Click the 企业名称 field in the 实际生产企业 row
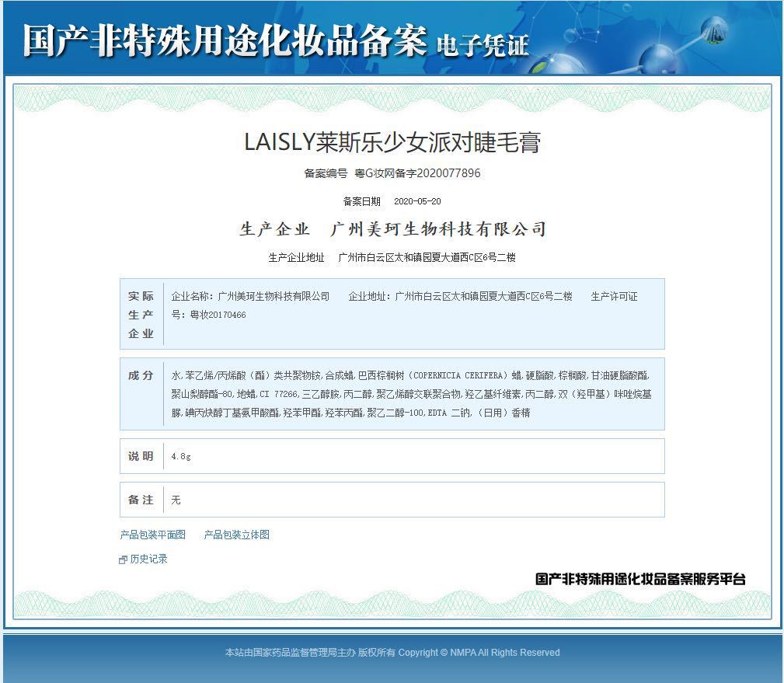Screen dimensions: 784x683 coord(250,296)
